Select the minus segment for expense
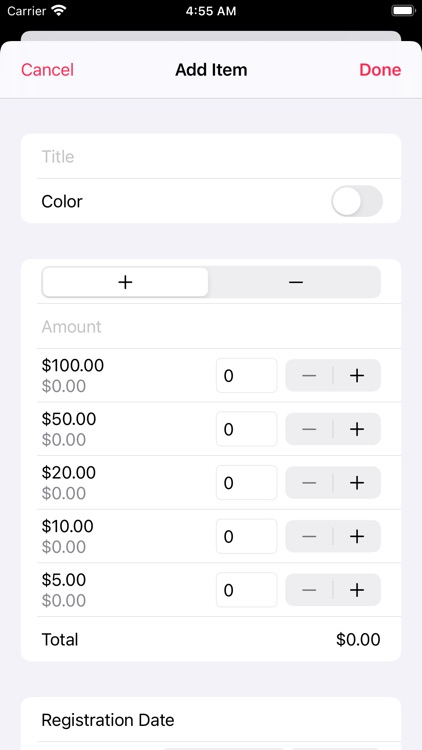The width and height of the screenshot is (422, 750). (295, 282)
